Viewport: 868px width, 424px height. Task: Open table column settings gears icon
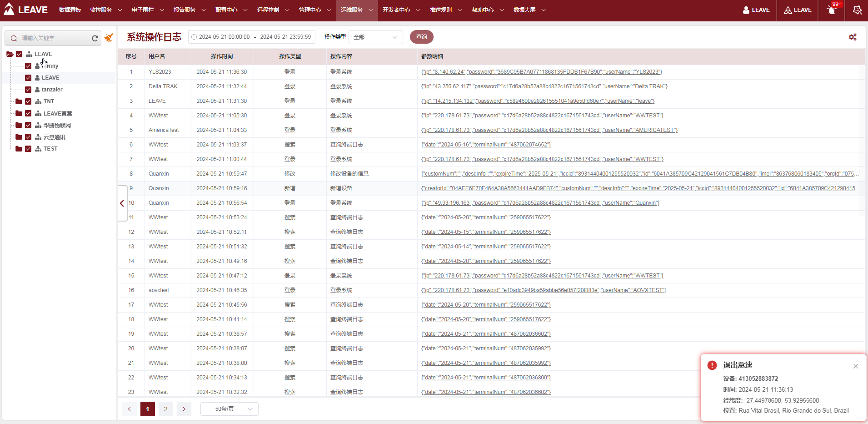(x=853, y=37)
